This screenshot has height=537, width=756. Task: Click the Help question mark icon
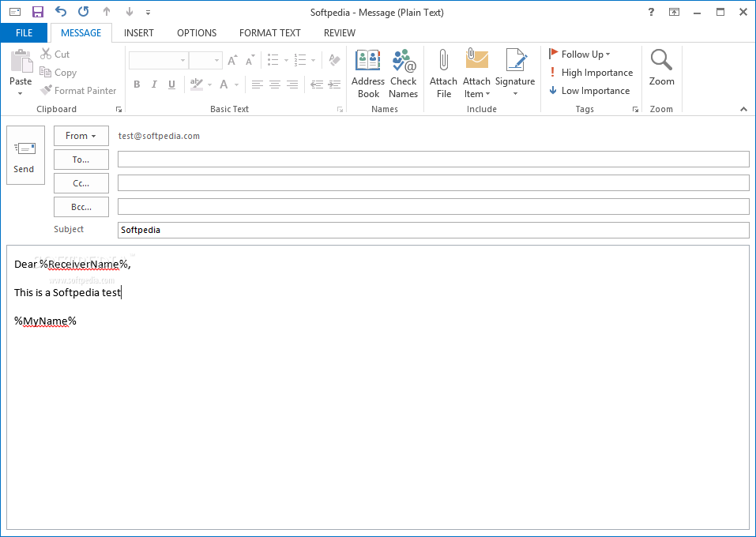click(652, 13)
